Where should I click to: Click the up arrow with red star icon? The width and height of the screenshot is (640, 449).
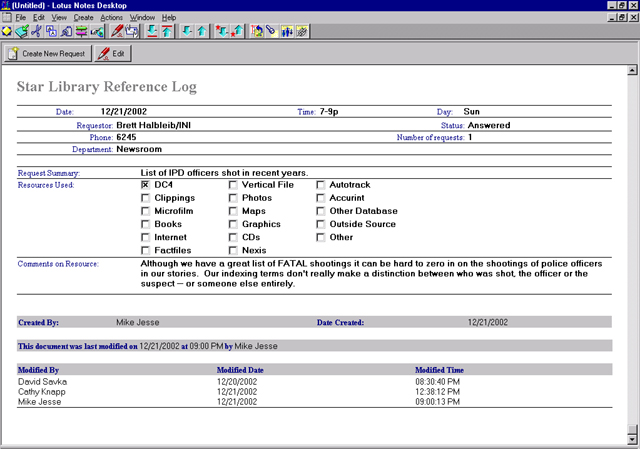(237, 31)
